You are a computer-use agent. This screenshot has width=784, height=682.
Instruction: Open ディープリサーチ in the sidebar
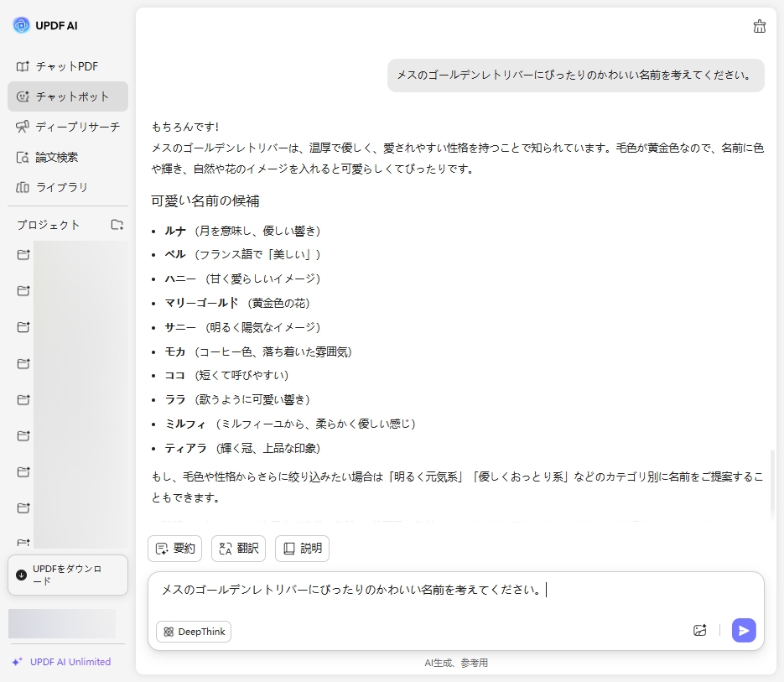point(68,127)
